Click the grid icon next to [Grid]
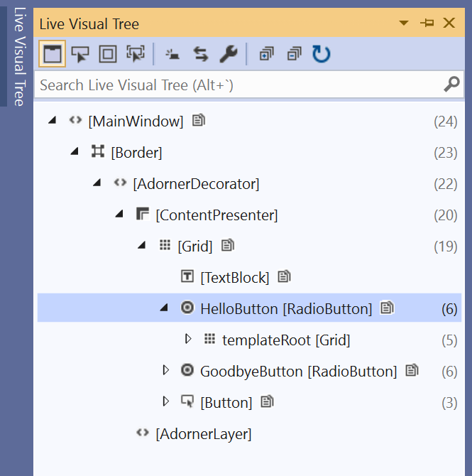 pos(165,245)
